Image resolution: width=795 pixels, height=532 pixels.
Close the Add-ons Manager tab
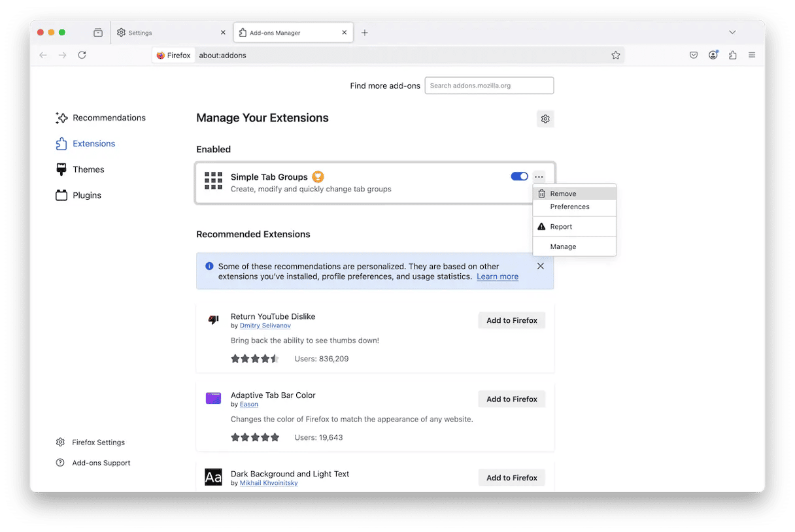pos(343,33)
